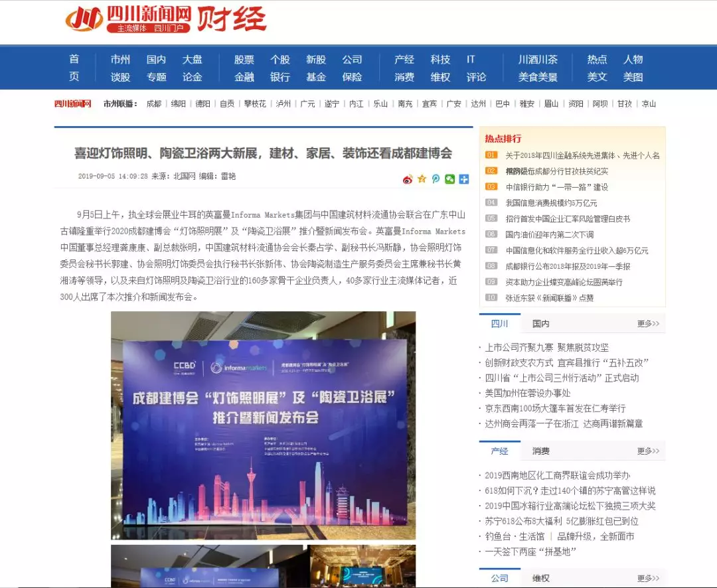Open hot item 我国信息消费规模约5万亿元
The height and width of the screenshot is (588, 717).
[x=552, y=203]
